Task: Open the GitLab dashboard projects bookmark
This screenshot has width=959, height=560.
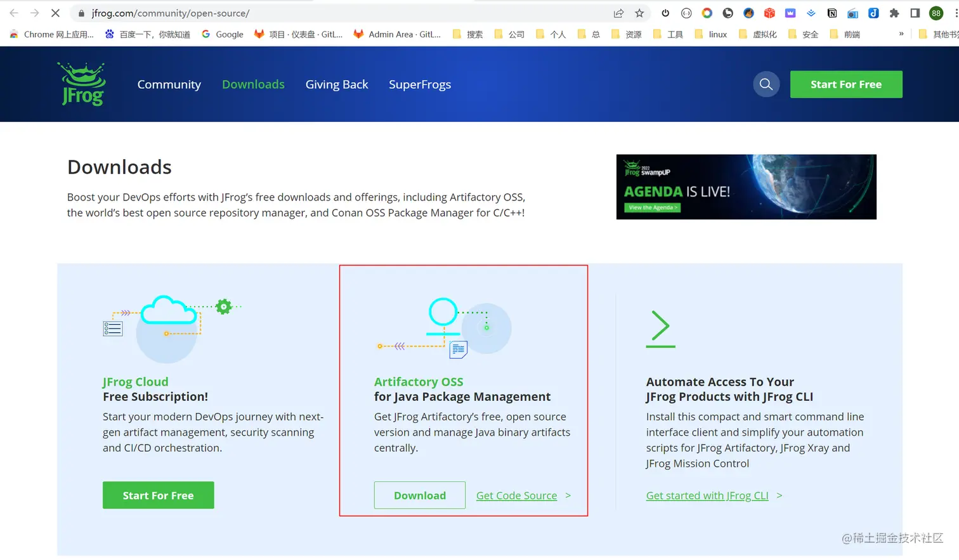Action: point(298,34)
